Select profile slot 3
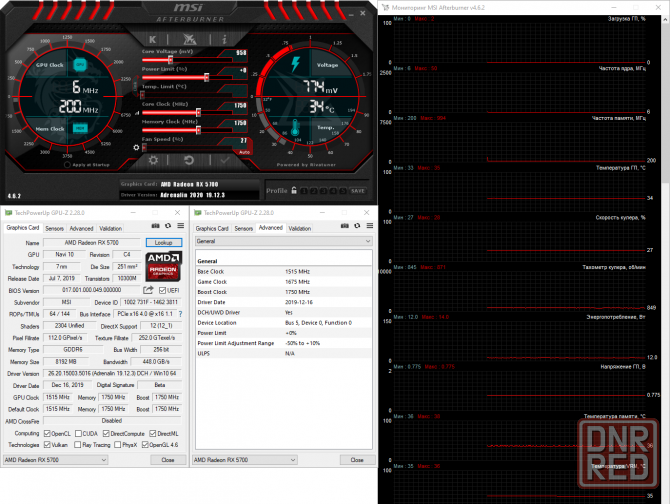The height and width of the screenshot is (504, 670). pyautogui.click(x=323, y=191)
